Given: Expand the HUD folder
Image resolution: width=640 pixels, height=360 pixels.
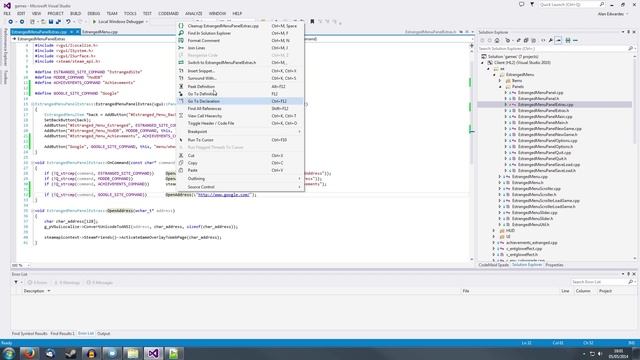Looking at the screenshot, I should point(494,231).
